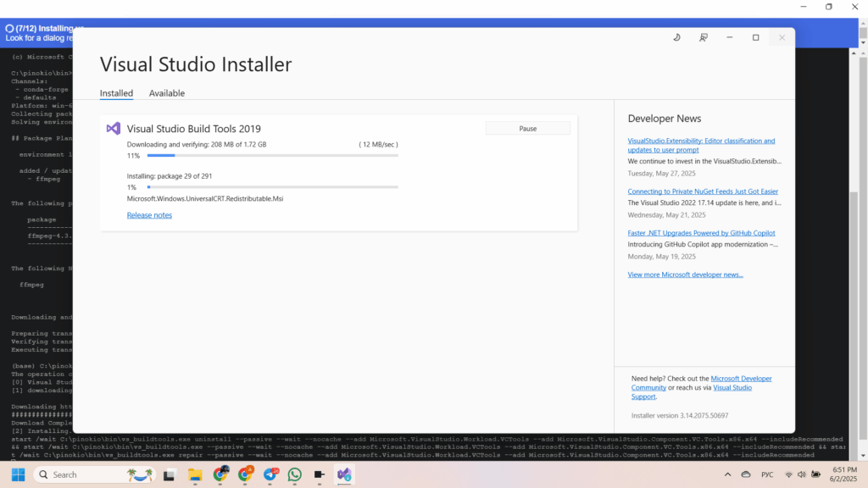Minimize the background Pinokio window

[x=804, y=7]
